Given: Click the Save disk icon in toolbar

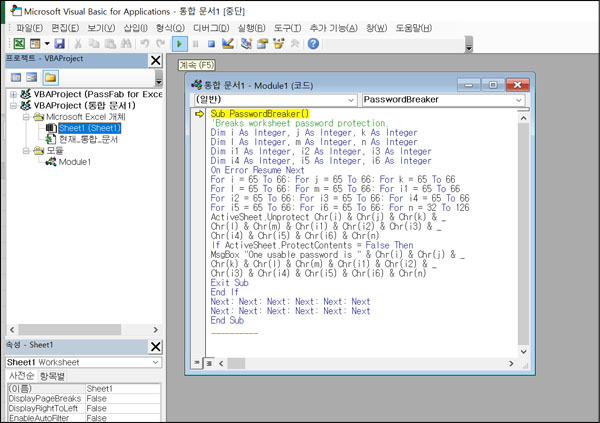Looking at the screenshot, I should [60, 44].
